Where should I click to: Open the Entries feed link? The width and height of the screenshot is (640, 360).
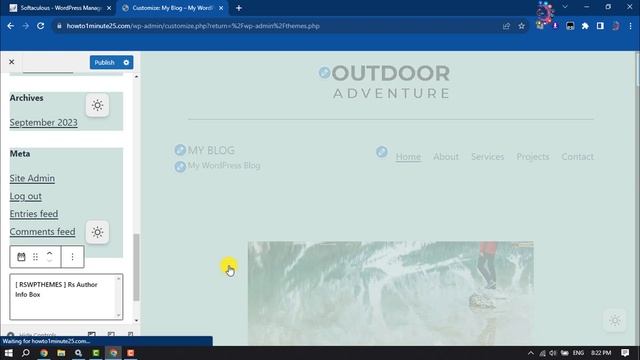point(34,214)
